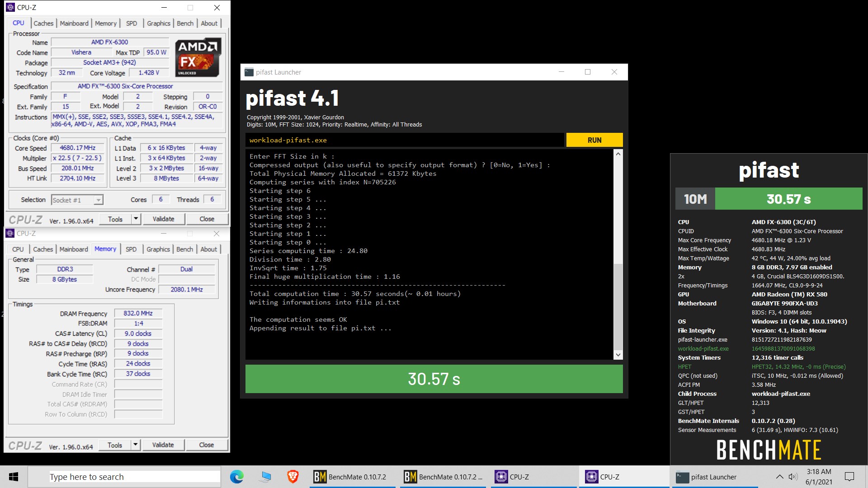Viewport: 868px width, 488px height.
Task: Click the Level 3 8 MBytes cache field
Action: pos(166,178)
